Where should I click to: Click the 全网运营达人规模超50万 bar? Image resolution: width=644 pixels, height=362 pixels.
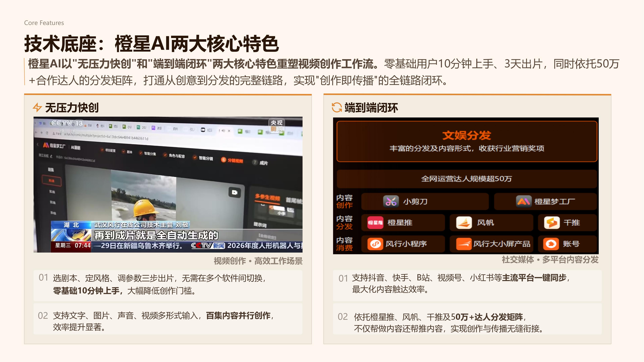click(467, 179)
